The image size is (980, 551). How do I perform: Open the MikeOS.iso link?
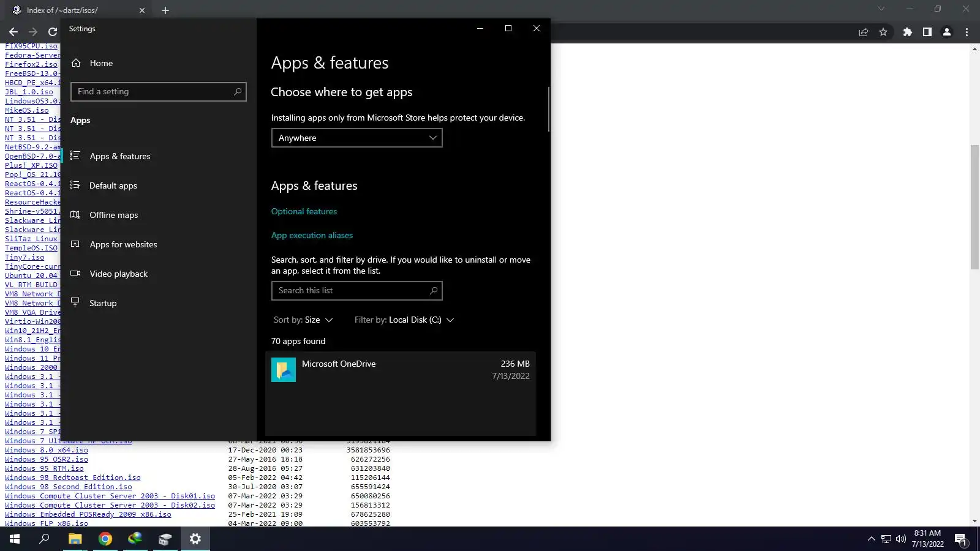coord(27,110)
